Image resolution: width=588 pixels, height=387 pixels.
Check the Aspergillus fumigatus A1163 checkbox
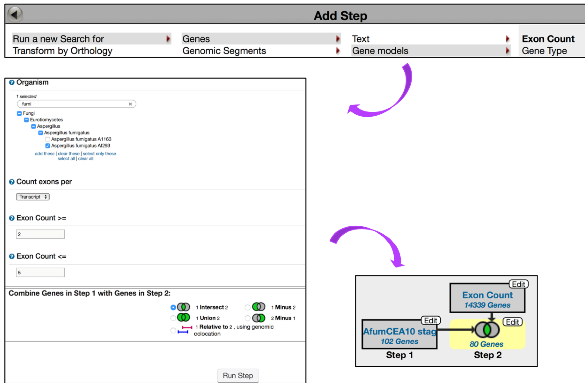(x=48, y=139)
